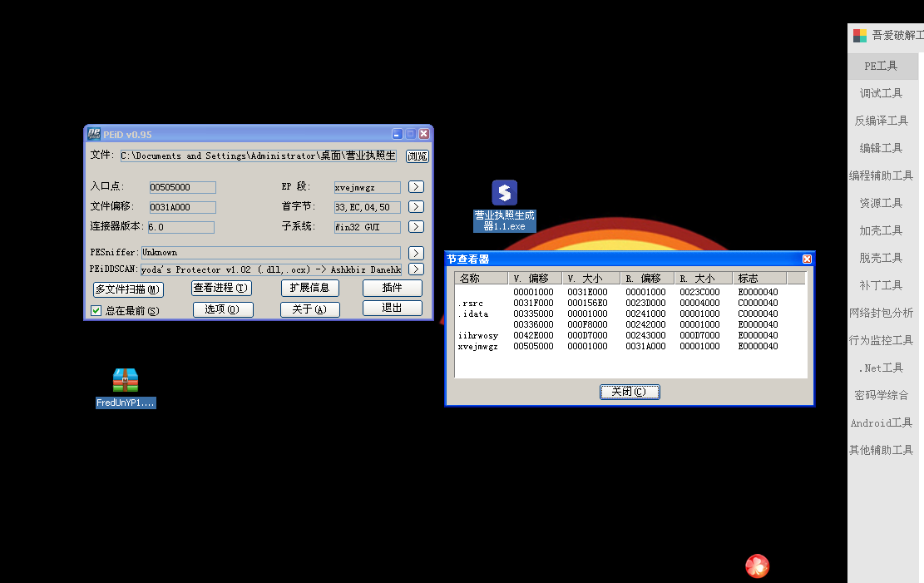924x583 pixels.
Task: Click the PESniffer result field
Action: 271,253
